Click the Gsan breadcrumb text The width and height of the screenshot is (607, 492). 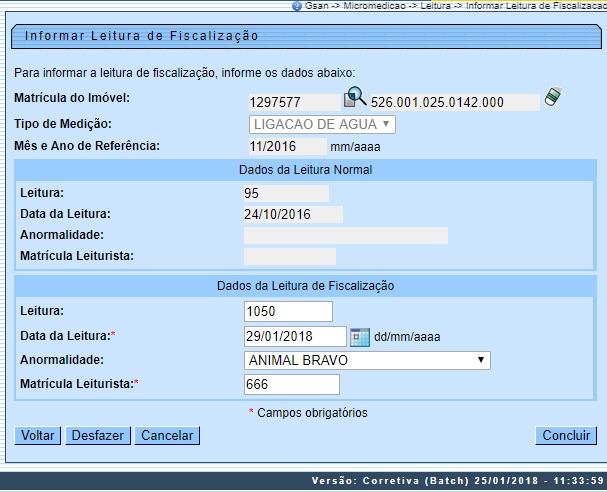point(317,6)
